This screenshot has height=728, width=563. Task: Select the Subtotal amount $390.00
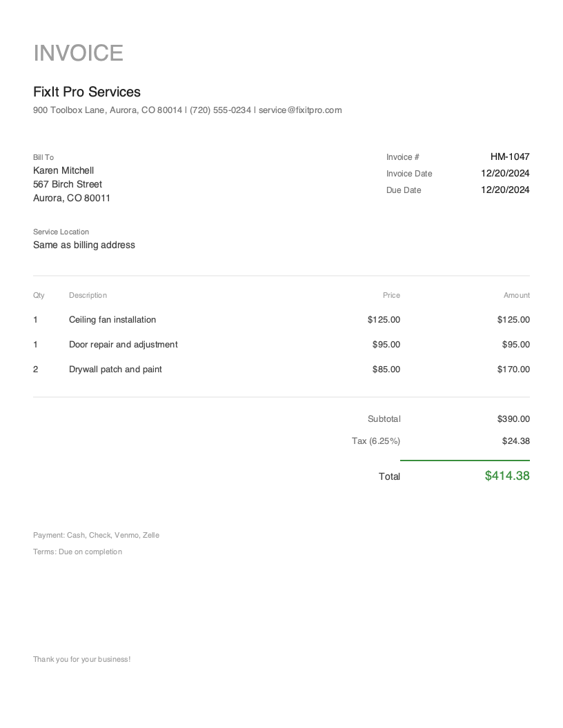click(513, 418)
